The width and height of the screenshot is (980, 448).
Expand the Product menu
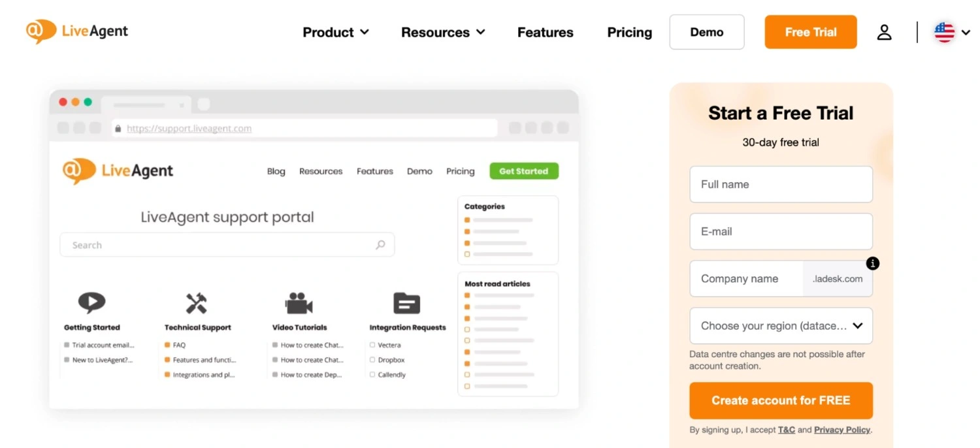pyautogui.click(x=336, y=32)
